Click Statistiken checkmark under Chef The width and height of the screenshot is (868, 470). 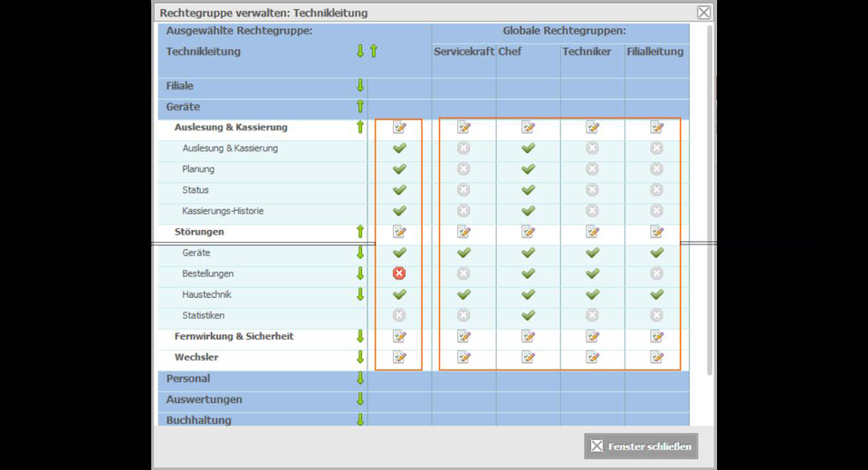point(528,315)
